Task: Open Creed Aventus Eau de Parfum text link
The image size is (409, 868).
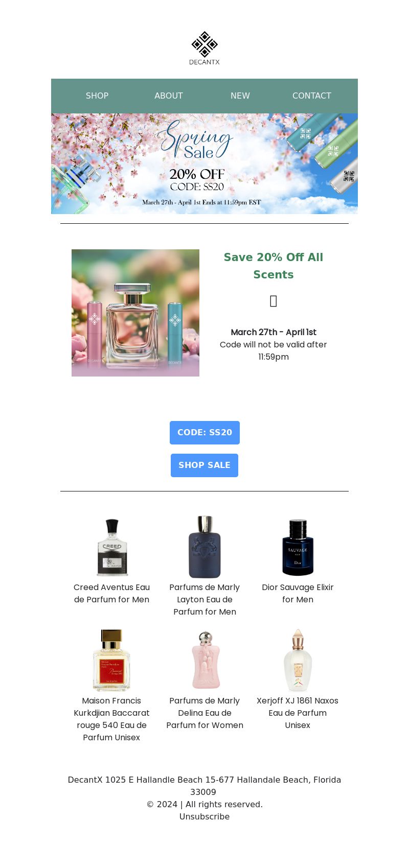Action: [111, 594]
